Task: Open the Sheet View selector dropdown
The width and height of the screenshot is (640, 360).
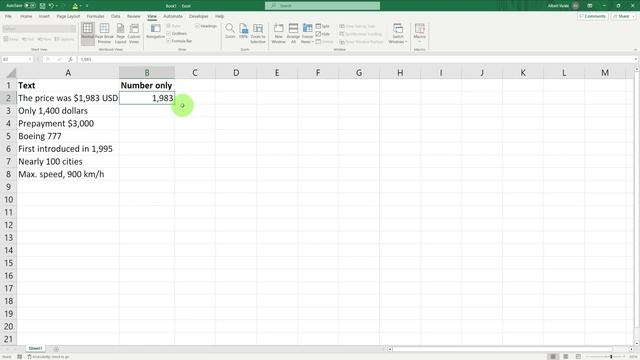Action: pyautogui.click(x=39, y=29)
